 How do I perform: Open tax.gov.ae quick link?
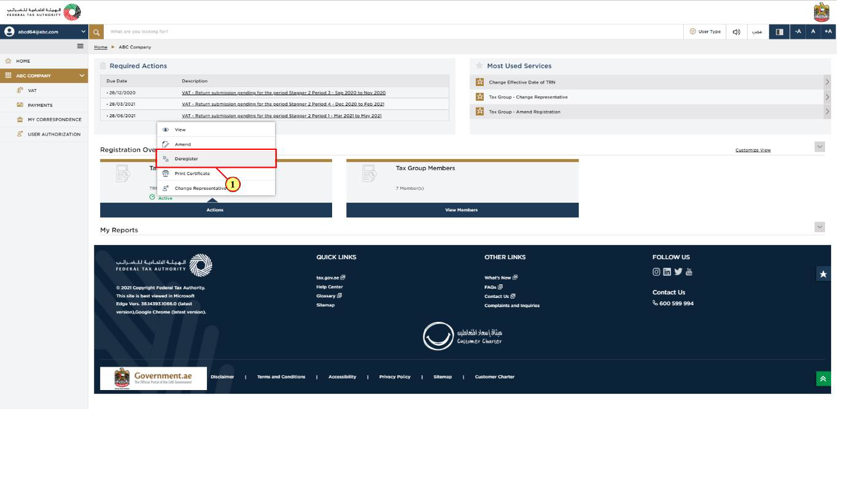click(x=331, y=277)
